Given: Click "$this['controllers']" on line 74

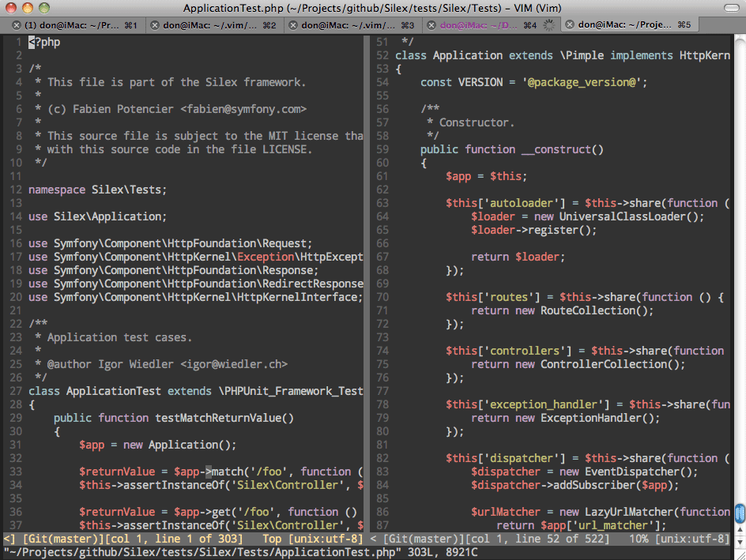Looking at the screenshot, I should click(x=509, y=351).
